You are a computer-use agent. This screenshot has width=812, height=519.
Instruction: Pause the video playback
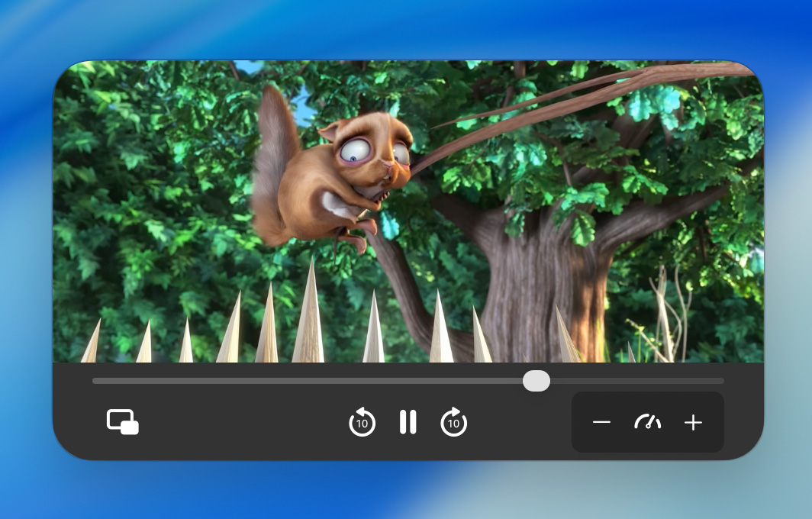pos(408,422)
